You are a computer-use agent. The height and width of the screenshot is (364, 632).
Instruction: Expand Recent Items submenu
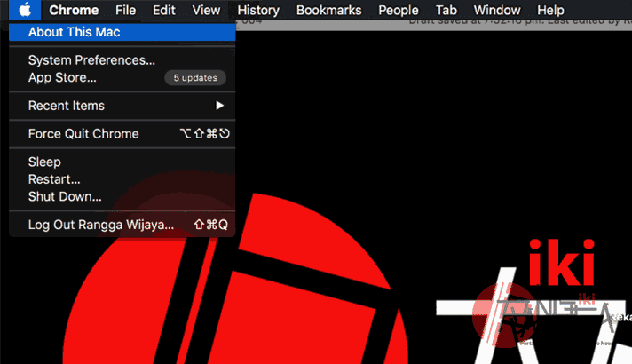click(122, 106)
